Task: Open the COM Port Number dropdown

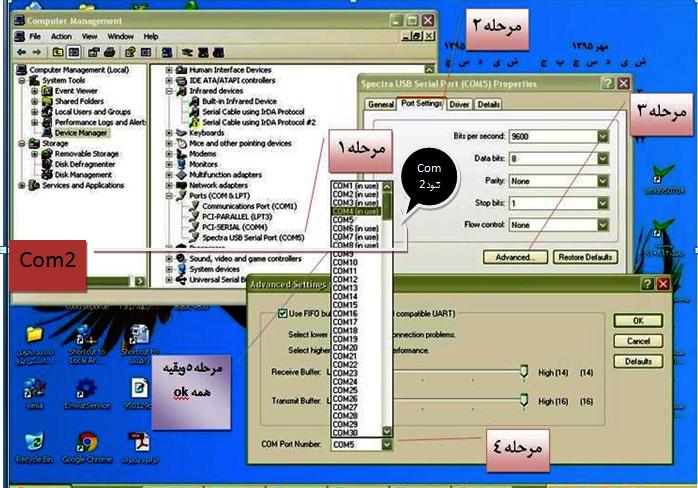Action: 386,443
